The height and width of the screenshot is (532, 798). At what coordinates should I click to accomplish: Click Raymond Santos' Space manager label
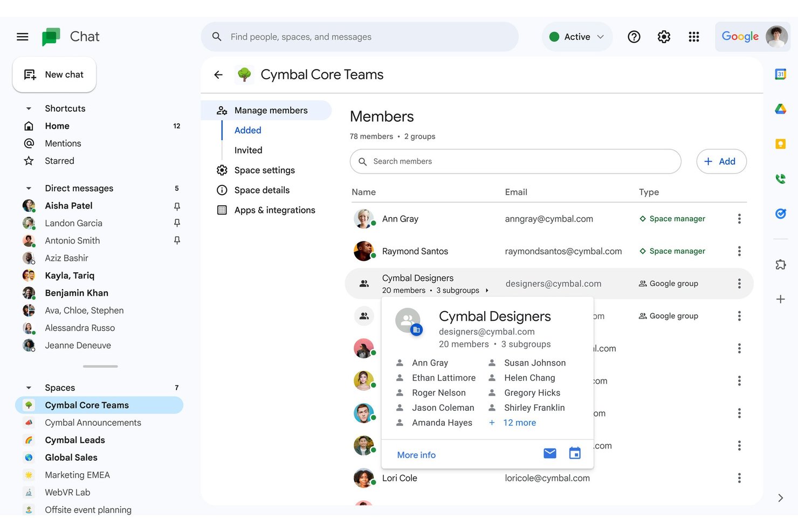672,251
